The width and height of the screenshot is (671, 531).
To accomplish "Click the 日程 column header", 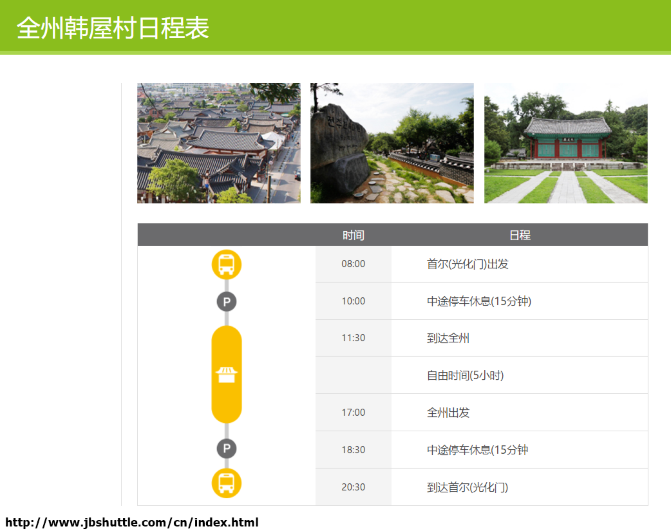I will click(519, 235).
